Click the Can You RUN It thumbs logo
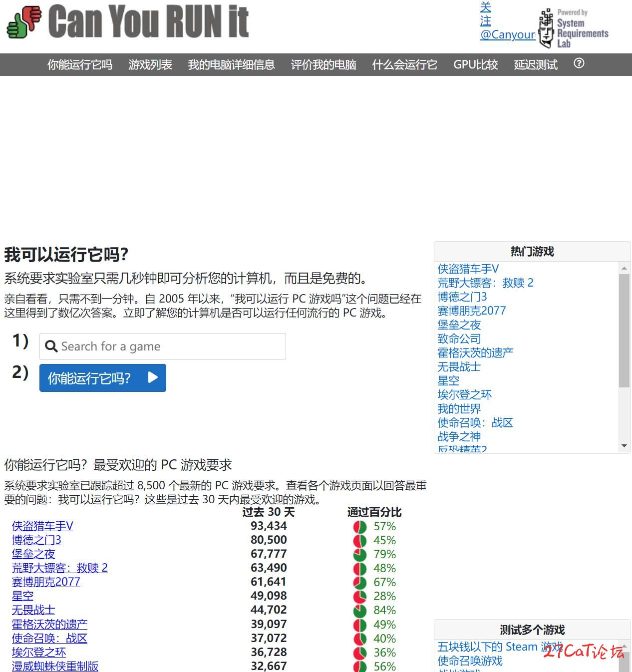Screen dimensions: 632x672 pos(24,22)
